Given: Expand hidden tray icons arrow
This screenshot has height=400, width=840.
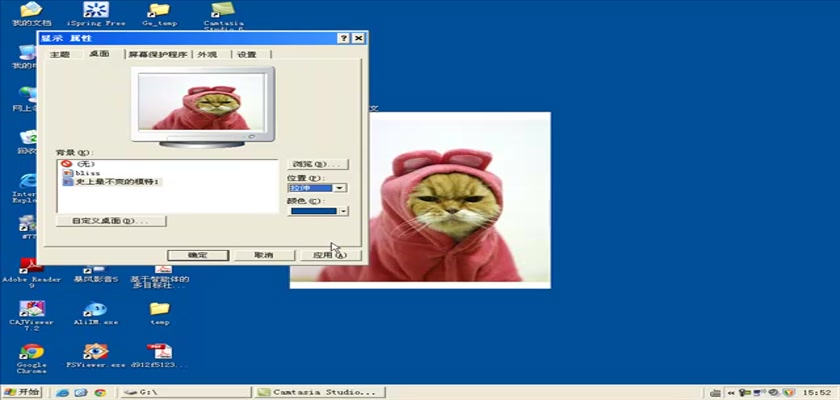Looking at the screenshot, I should click(730, 393).
